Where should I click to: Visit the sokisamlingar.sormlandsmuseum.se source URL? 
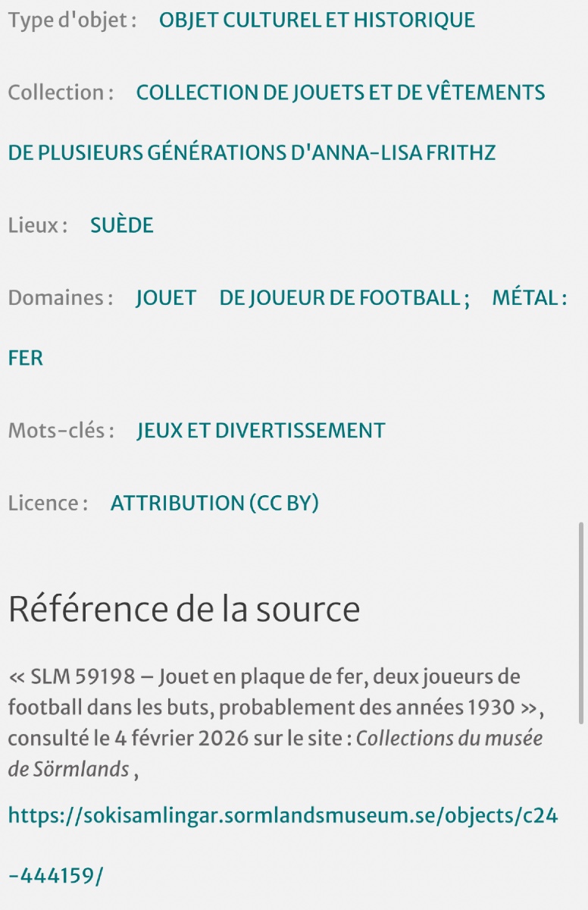pyautogui.click(x=283, y=815)
